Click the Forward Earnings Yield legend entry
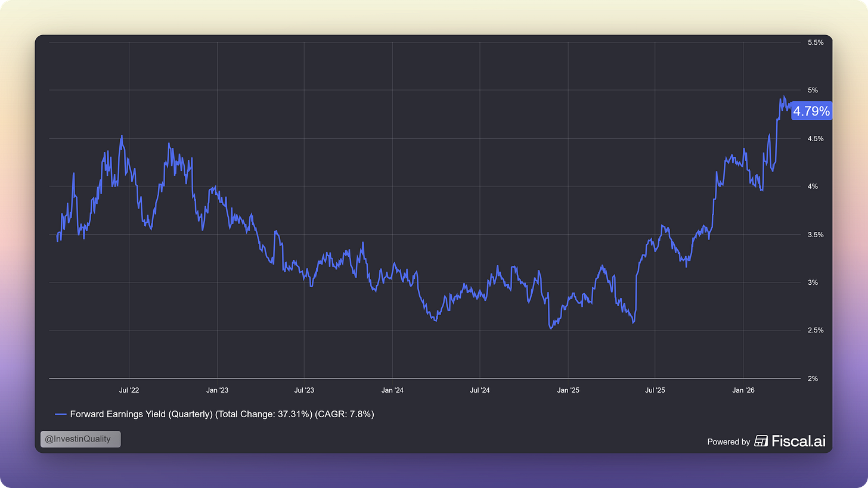 [x=215, y=414]
